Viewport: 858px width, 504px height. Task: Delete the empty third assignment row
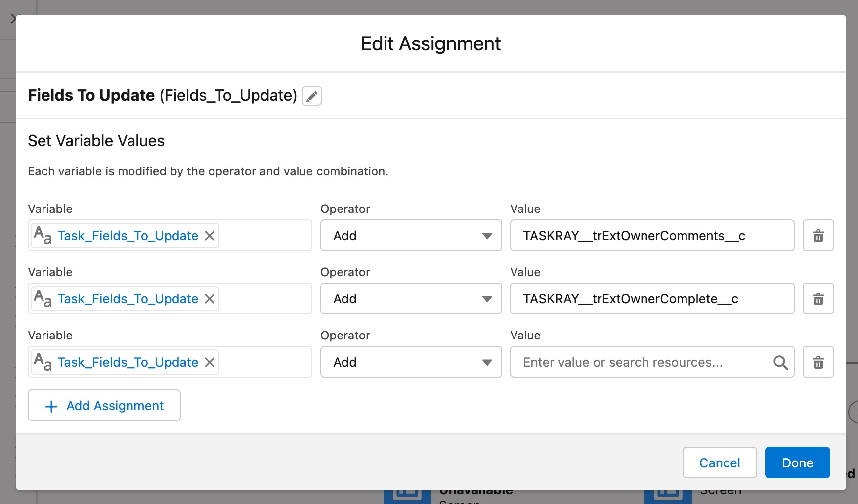[818, 362]
